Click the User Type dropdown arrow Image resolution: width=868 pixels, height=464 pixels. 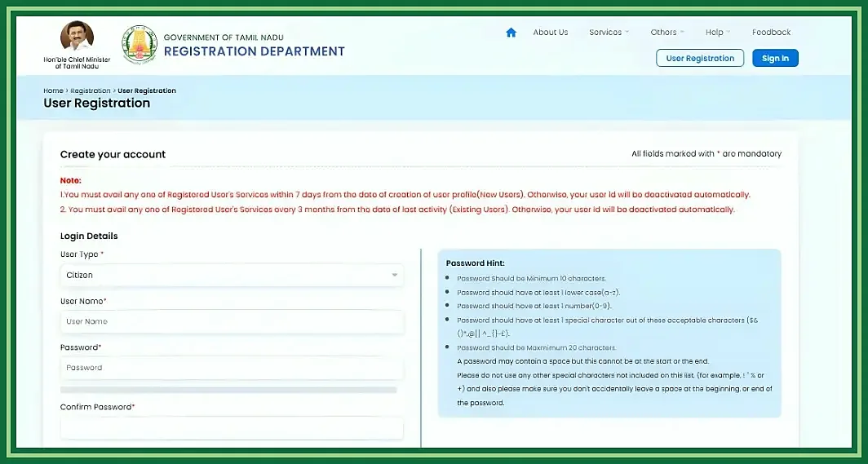[x=395, y=275]
